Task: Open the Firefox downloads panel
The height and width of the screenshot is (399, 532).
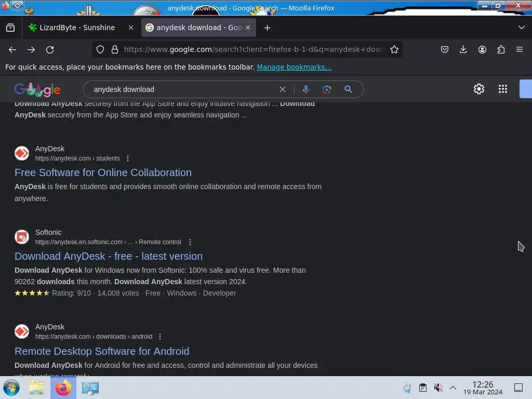Action: [x=463, y=49]
